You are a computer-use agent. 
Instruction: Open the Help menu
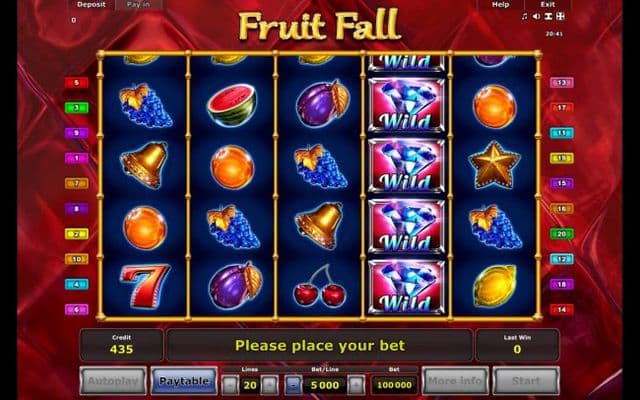coord(500,4)
